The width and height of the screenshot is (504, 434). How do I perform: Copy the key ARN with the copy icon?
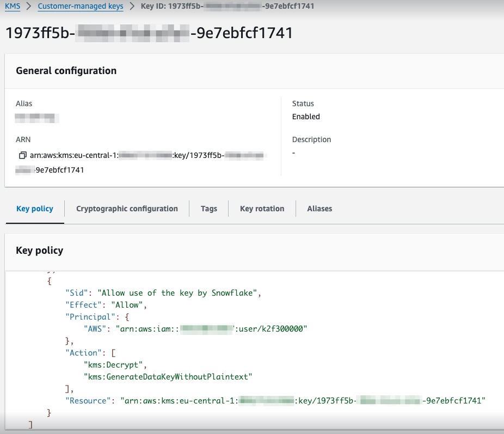(x=22, y=155)
